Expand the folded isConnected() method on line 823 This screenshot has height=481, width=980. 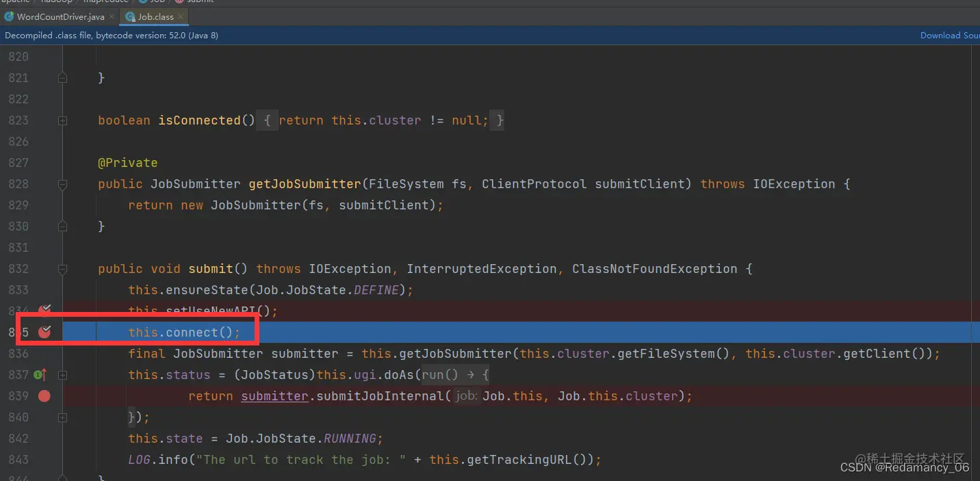[x=62, y=120]
